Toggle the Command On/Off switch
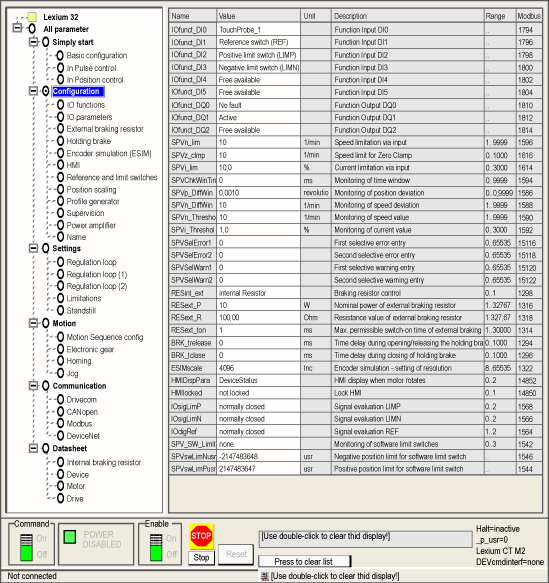Viewport: 549px width, 583px height. tap(26, 547)
